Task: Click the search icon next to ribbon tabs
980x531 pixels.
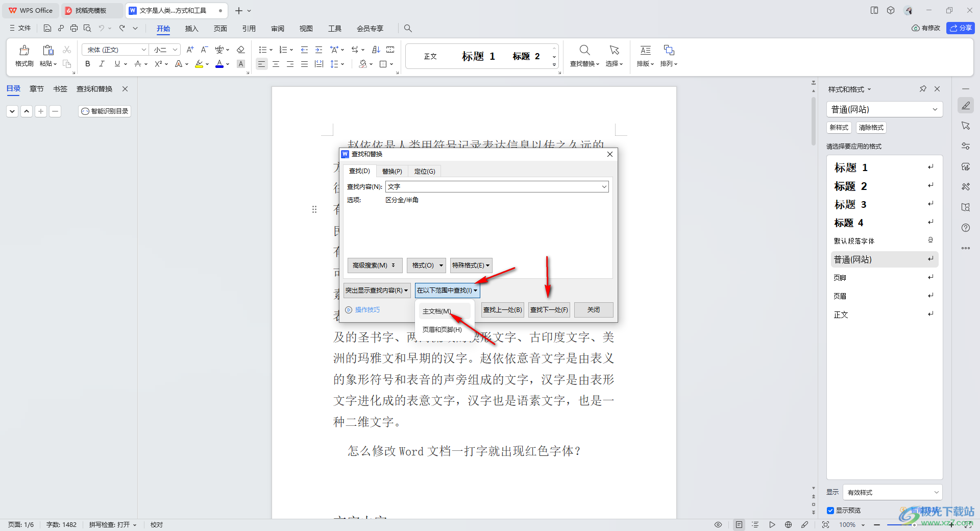Action: click(408, 28)
